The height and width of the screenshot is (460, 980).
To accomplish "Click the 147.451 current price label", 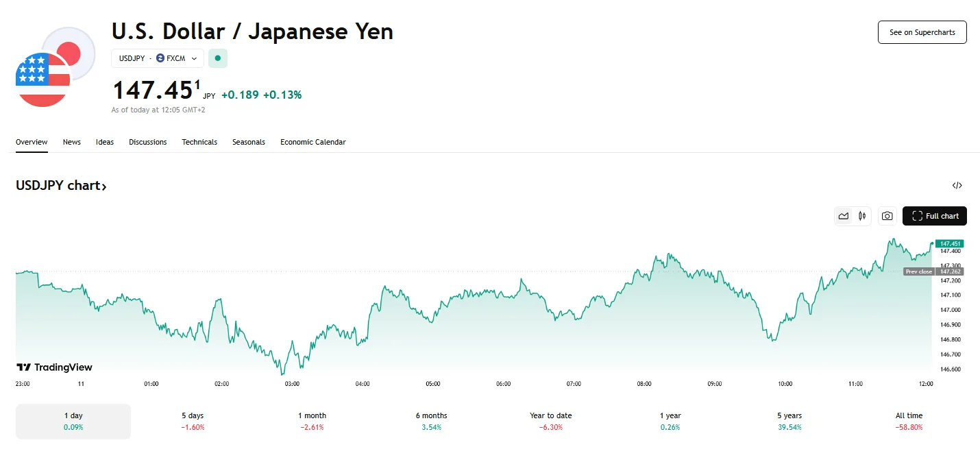I will click(x=951, y=243).
